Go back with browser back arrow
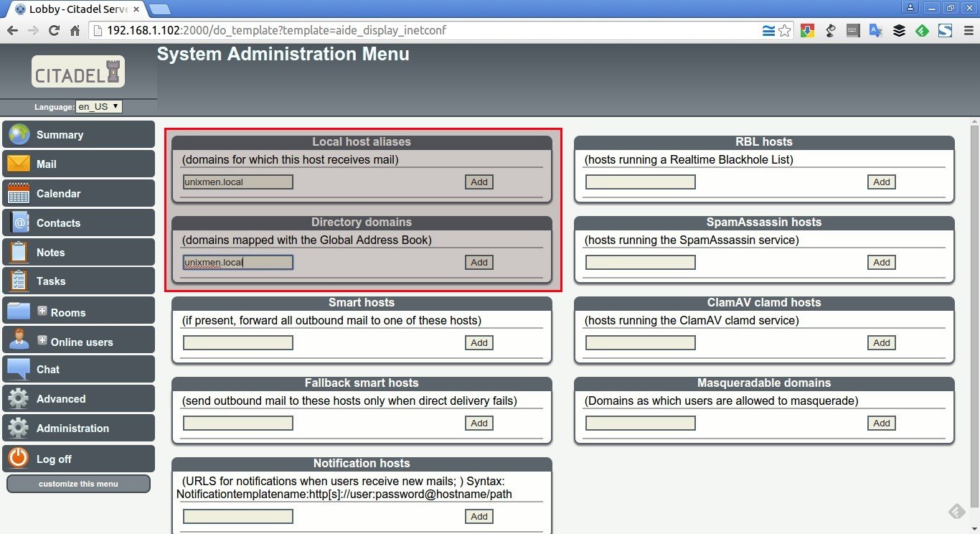Viewport: 980px width, 534px height. coord(12,31)
